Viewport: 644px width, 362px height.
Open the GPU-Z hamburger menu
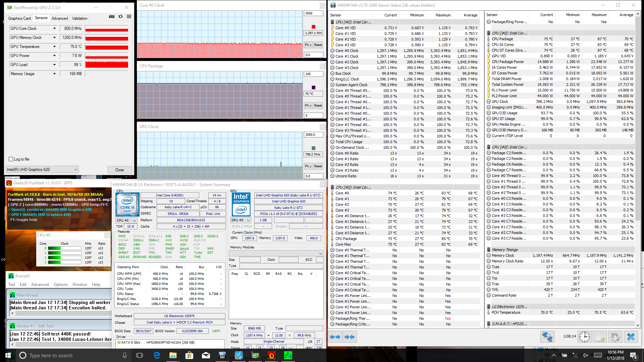(129, 17)
